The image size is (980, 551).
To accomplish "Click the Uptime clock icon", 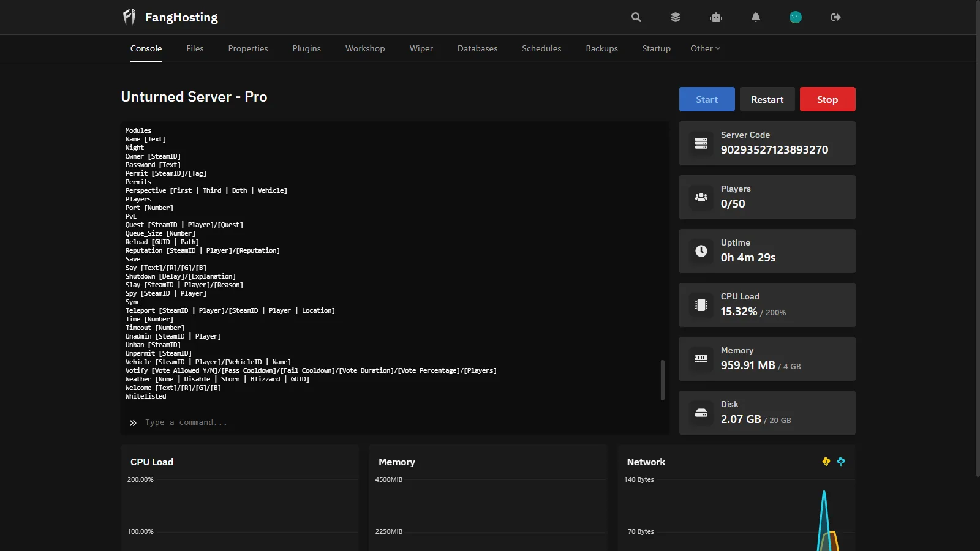I will 701,251.
